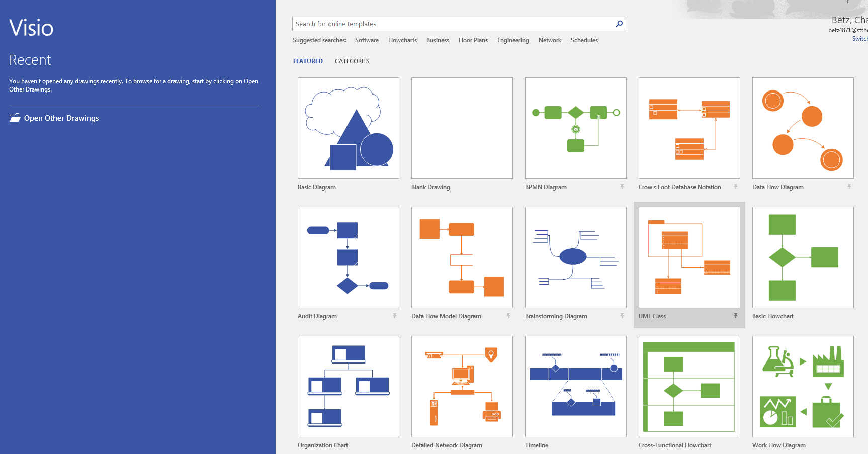Click the Blank Drawing label text
Viewport: 868px width, 454px height.
[430, 187]
